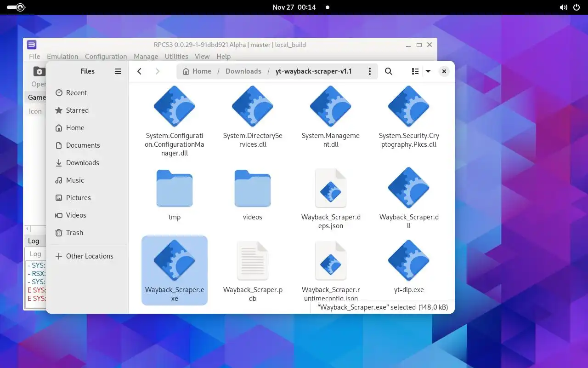
Task: Open the Manage menu in RPCS3
Action: tap(146, 57)
